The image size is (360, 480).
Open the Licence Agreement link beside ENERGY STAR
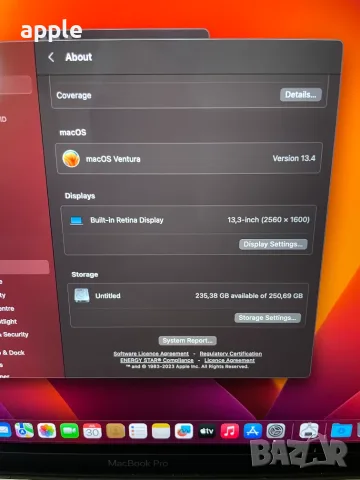(x=229, y=360)
